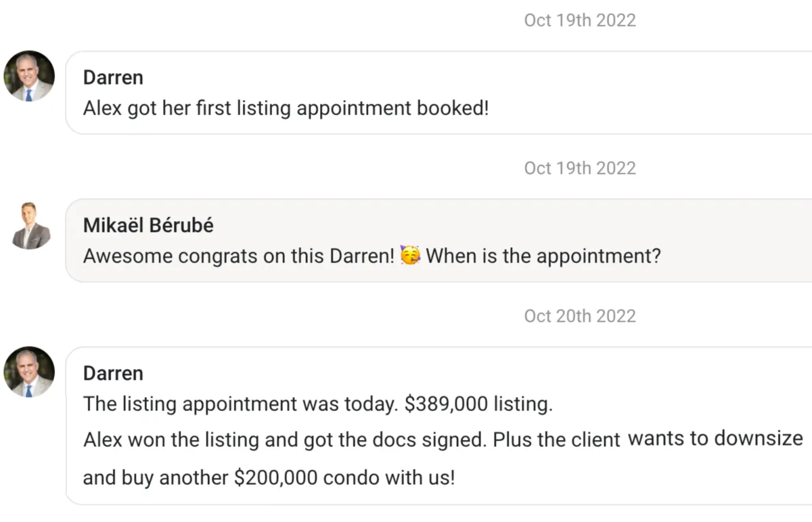The width and height of the screenshot is (812, 522).
Task: Click the Oct 19th 2022 timestamp above Mikaël's message
Action: [x=580, y=168]
